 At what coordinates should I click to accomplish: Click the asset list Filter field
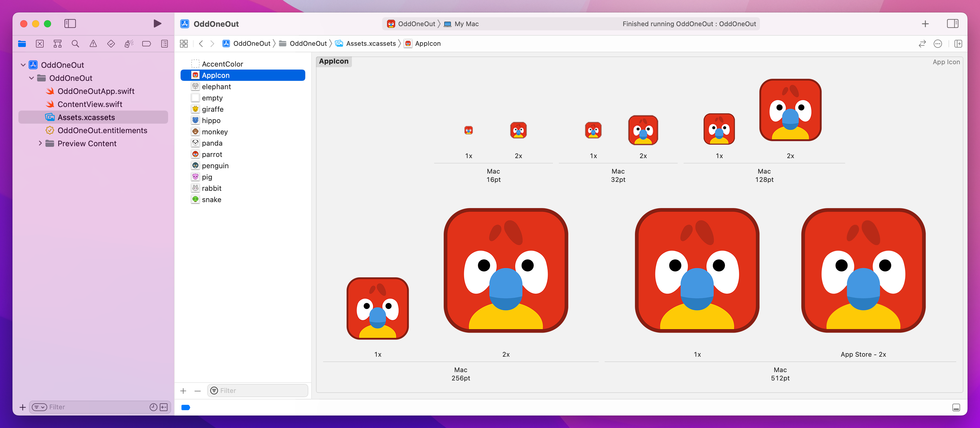point(257,390)
